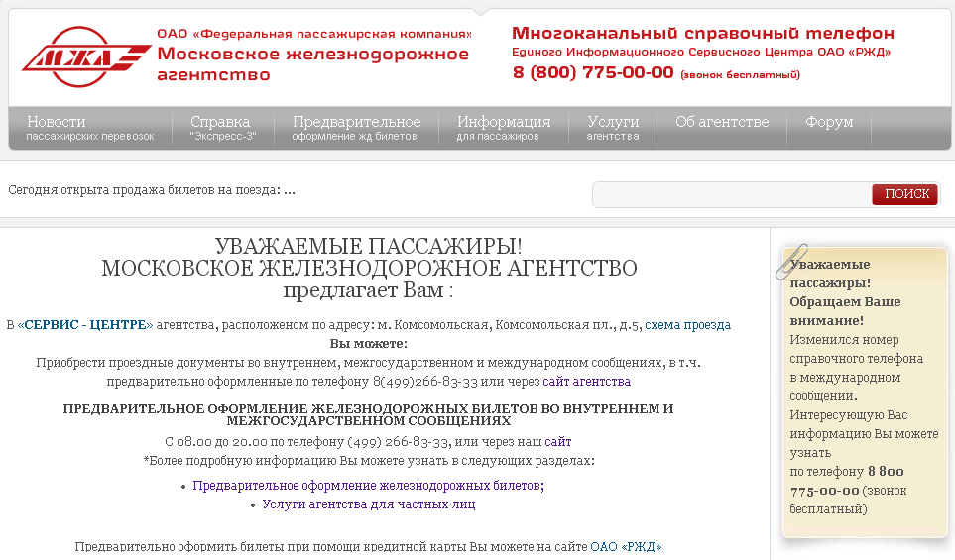Click the paperclip icon on the notice
Image resolution: width=955 pixels, height=560 pixels.
point(791,261)
